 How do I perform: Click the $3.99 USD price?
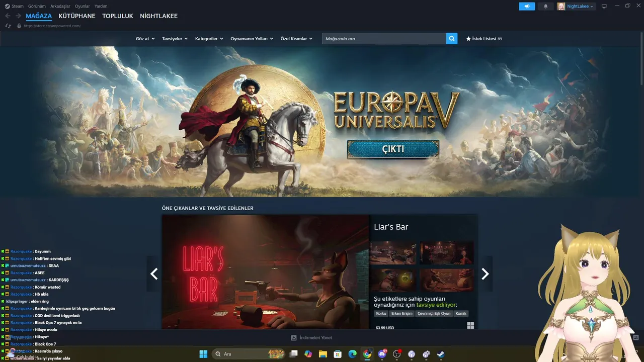(x=385, y=328)
